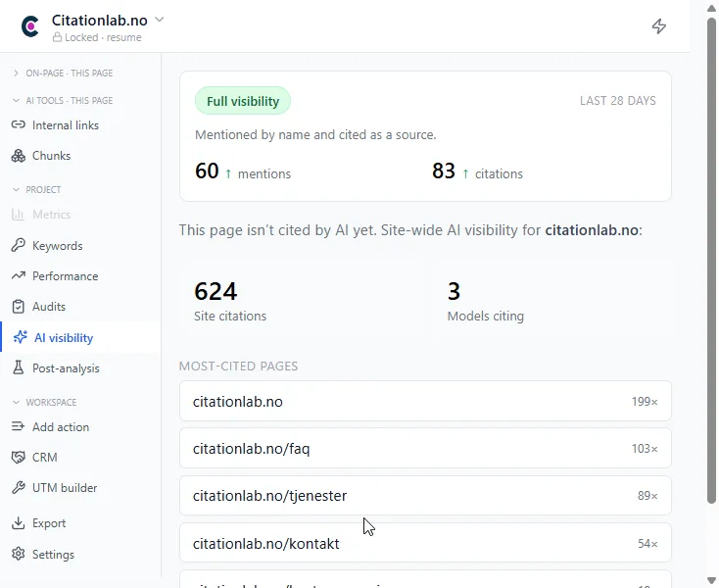The height and width of the screenshot is (588, 719).
Task: Click the green arrow beside citations
Action: click(465, 173)
